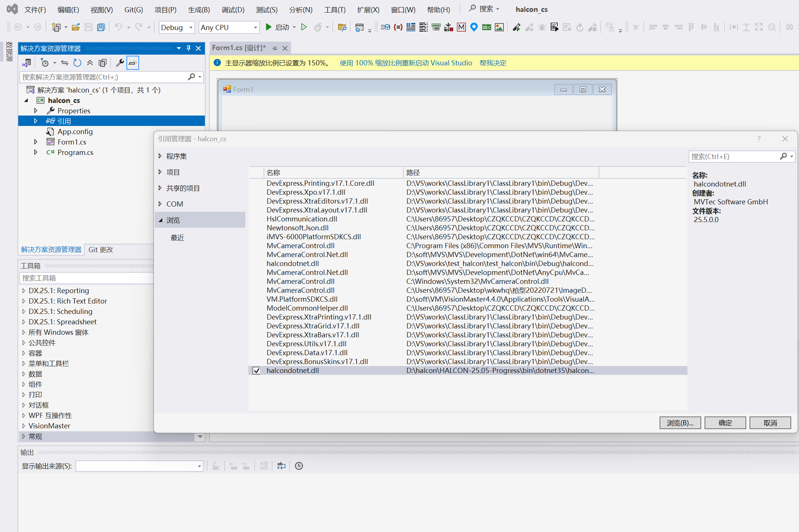Expand the 程序集 category

click(x=160, y=156)
